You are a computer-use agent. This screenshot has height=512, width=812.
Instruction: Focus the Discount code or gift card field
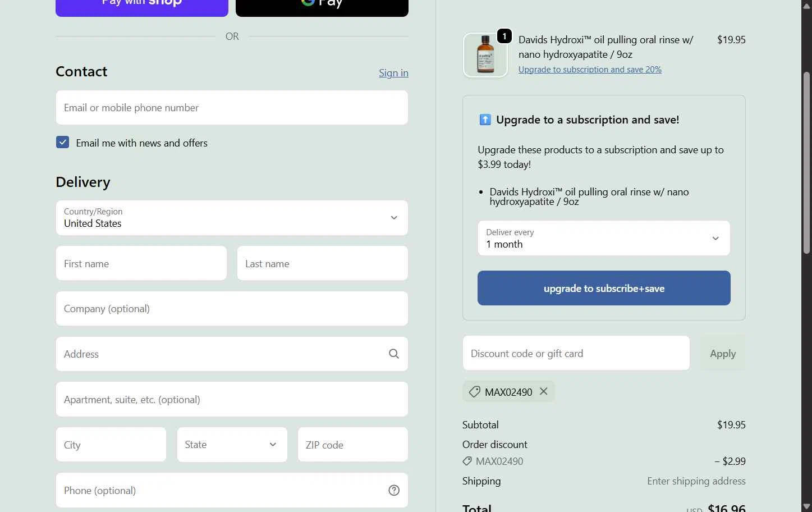(576, 353)
